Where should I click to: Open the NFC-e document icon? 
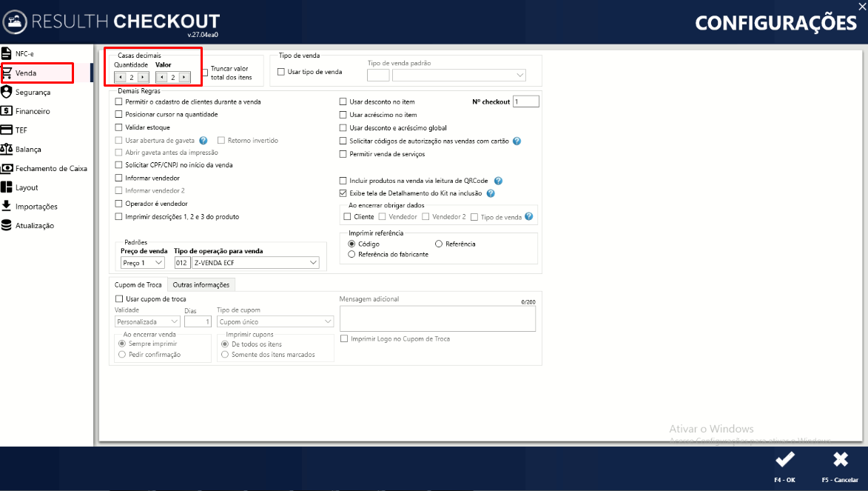(6, 53)
